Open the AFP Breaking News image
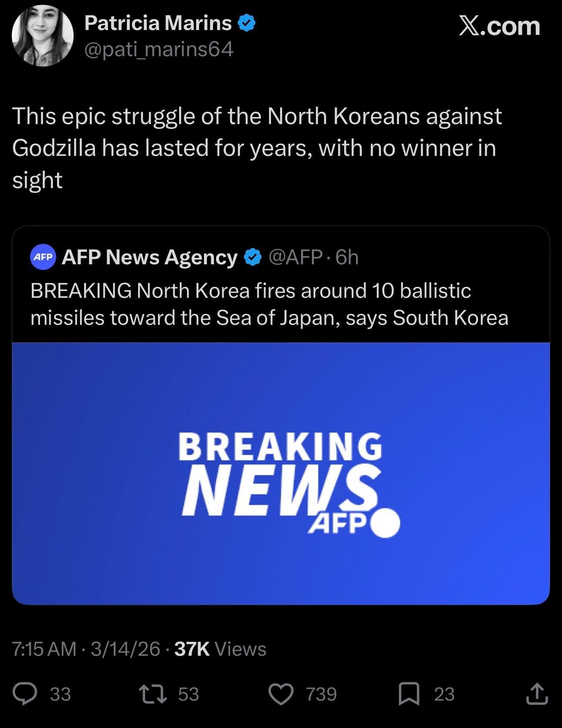Viewport: 562px width, 728px height. 281,473
